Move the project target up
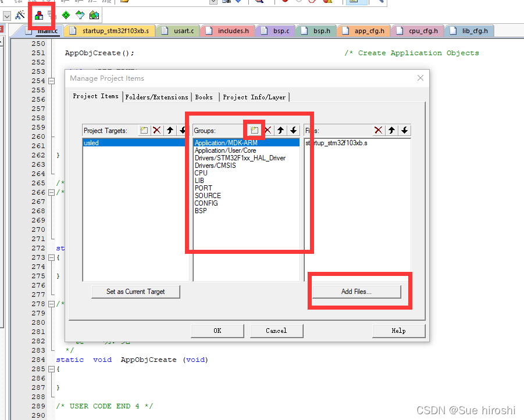The width and height of the screenshot is (524, 420). click(x=170, y=130)
